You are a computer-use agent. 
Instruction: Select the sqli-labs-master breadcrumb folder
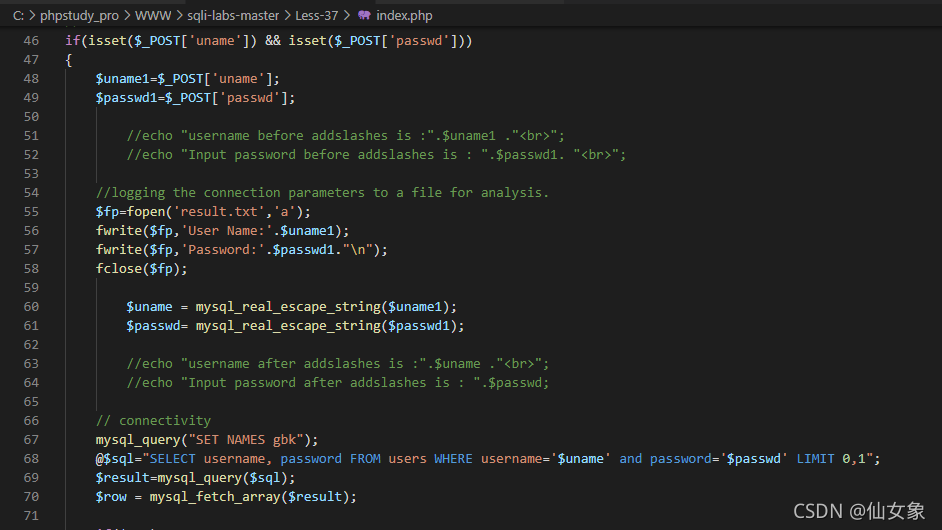pyautogui.click(x=233, y=16)
